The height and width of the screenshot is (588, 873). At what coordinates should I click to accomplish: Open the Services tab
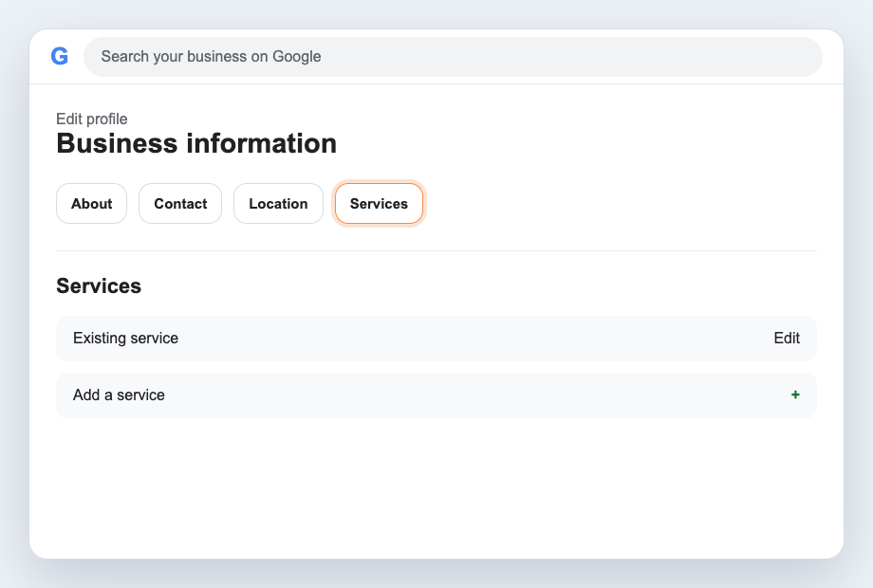point(380,204)
